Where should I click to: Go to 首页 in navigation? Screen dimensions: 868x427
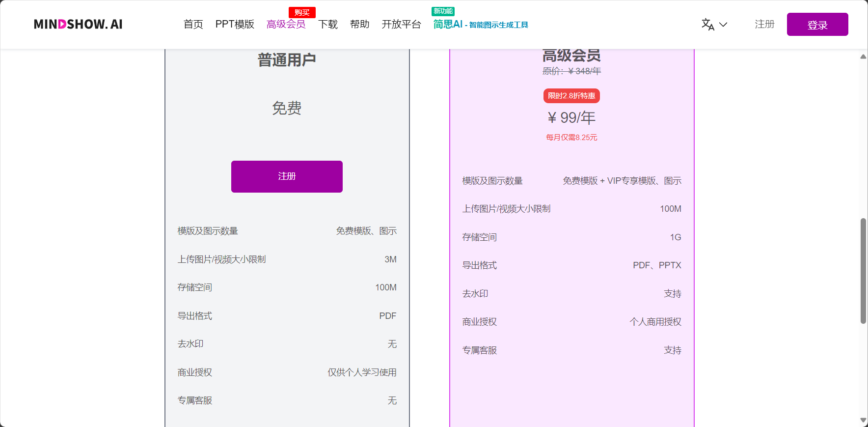tap(193, 24)
